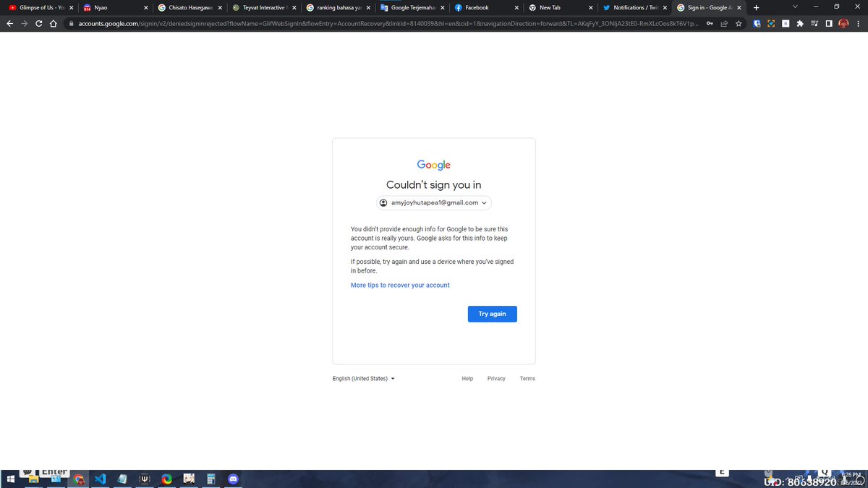Open the orange screenshot capture extension
Image resolution: width=868 pixels, height=488 pixels.
click(x=771, y=23)
